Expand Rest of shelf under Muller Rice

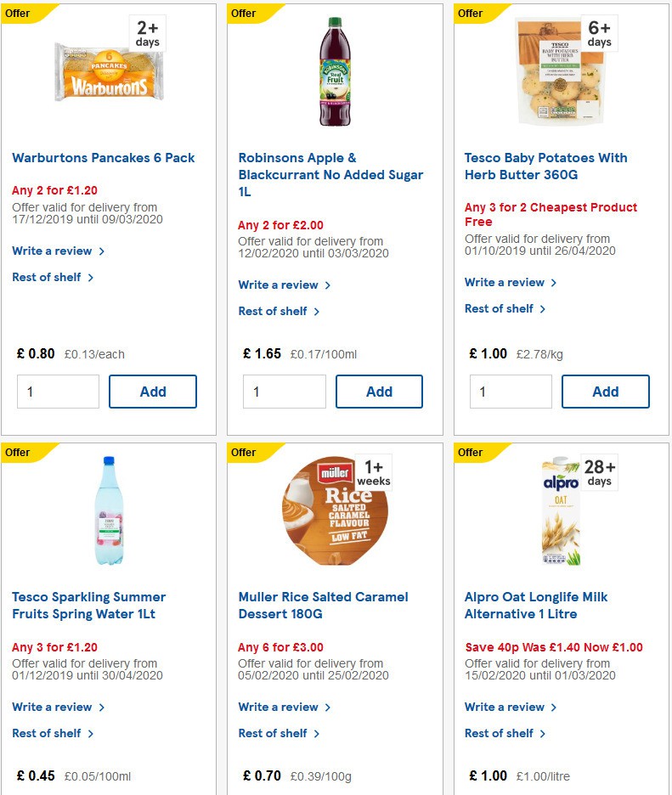(274, 733)
